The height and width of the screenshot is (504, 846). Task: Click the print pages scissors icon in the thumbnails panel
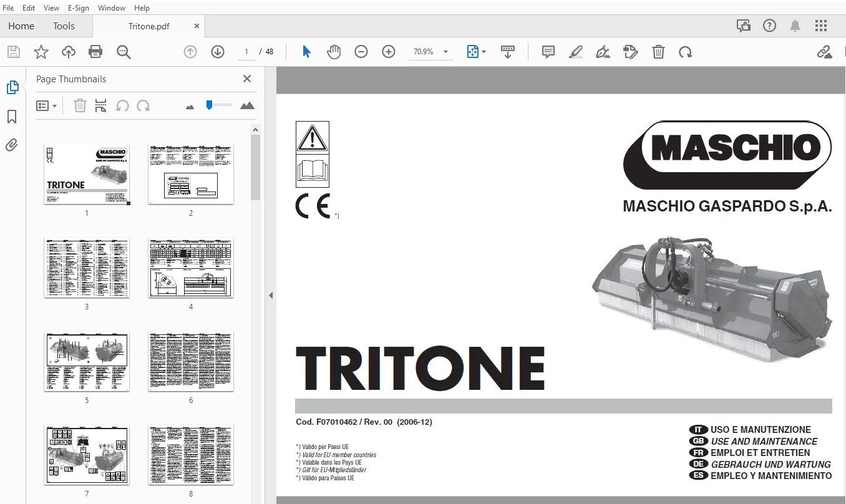click(100, 106)
